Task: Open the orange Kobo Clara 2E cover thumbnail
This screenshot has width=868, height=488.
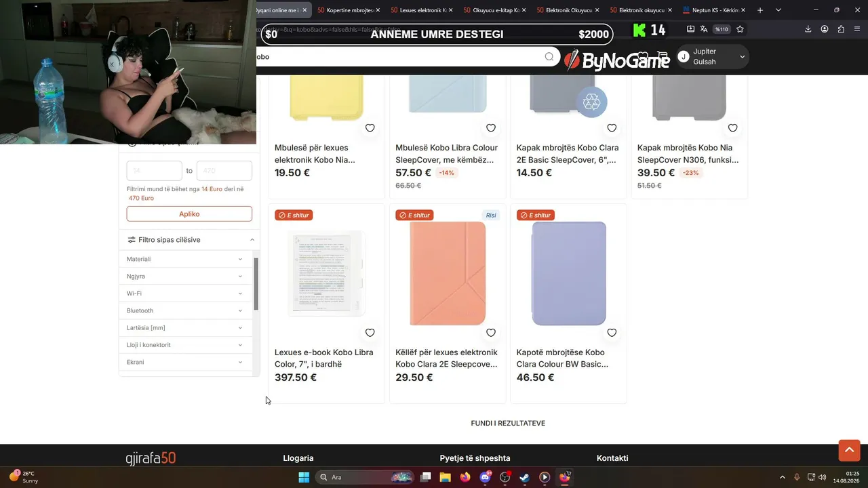Action: (448, 273)
